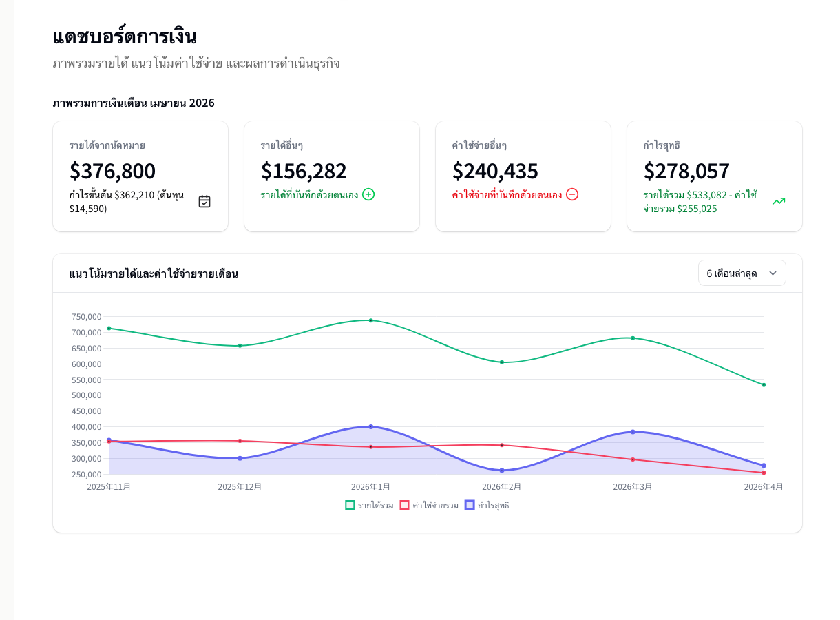Click the January 2026 peak point on revenue line
The image size is (840, 620).
(x=370, y=320)
